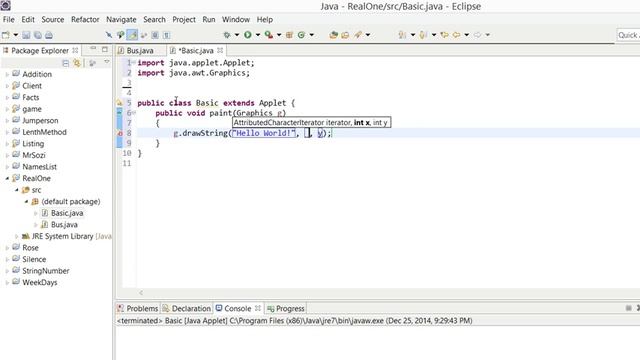This screenshot has width=640, height=360.
Task: Click the error marker on line 8
Action: point(120,133)
